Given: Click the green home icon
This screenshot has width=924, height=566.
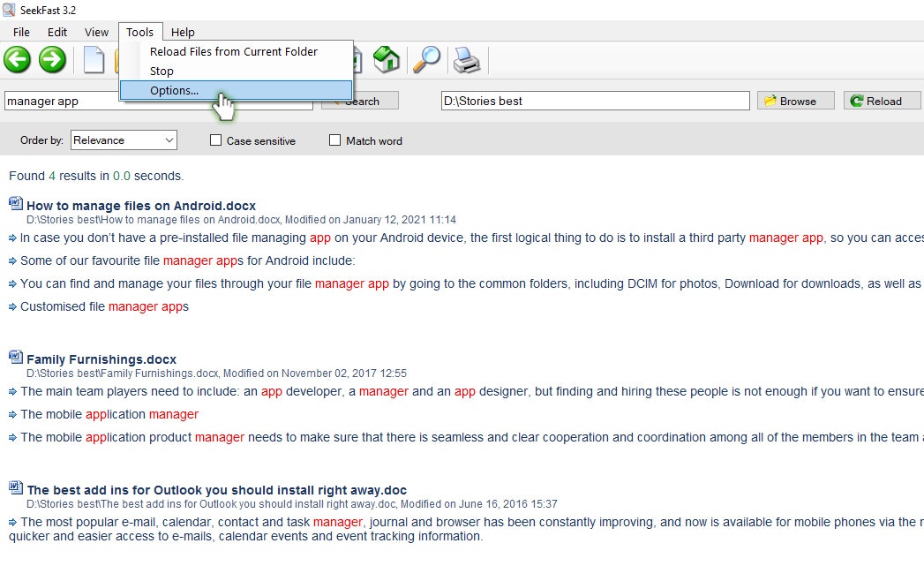Looking at the screenshot, I should pos(387,59).
